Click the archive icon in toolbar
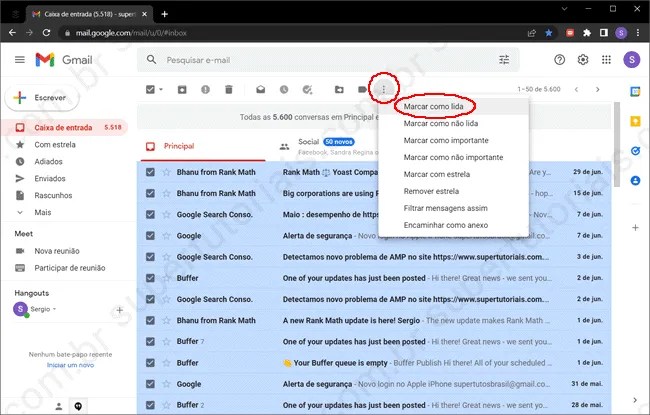The height and width of the screenshot is (415, 650). 182,89
